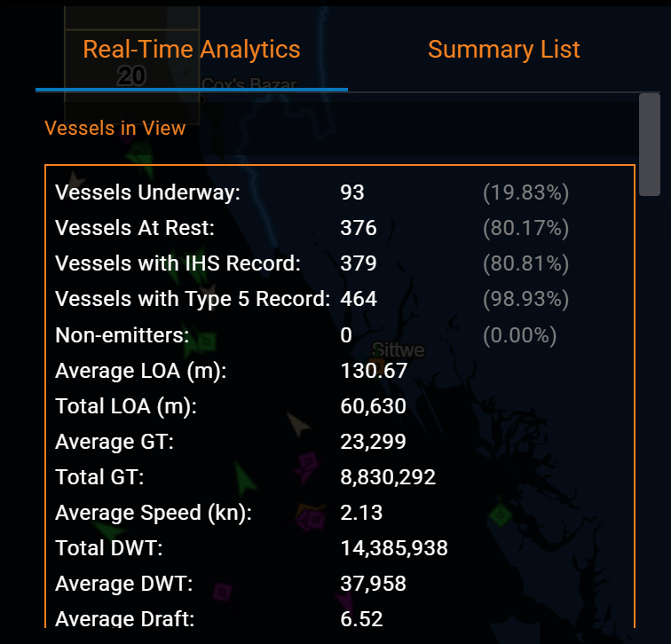This screenshot has height=644, width=671.
Task: Click the Average DWT value 37,958
Action: (373, 584)
